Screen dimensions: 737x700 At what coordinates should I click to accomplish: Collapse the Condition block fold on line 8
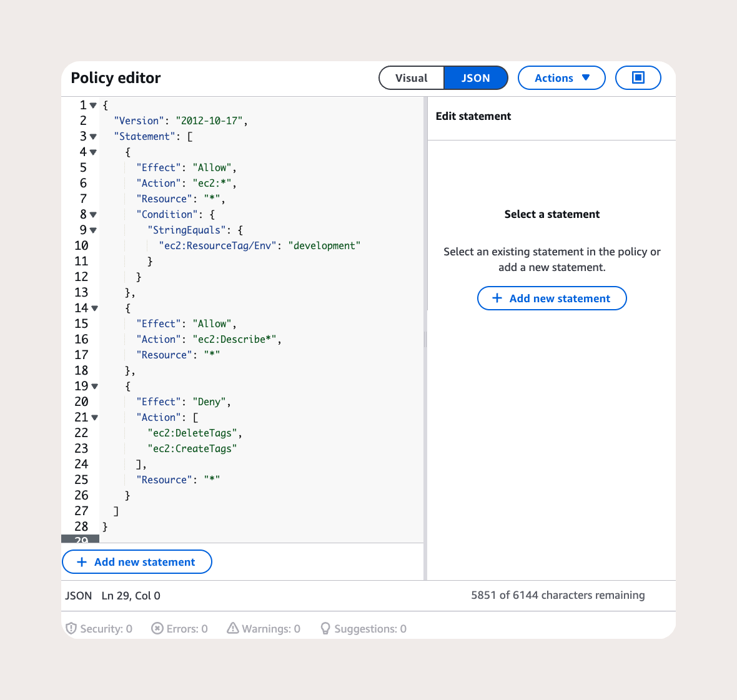[93, 215]
